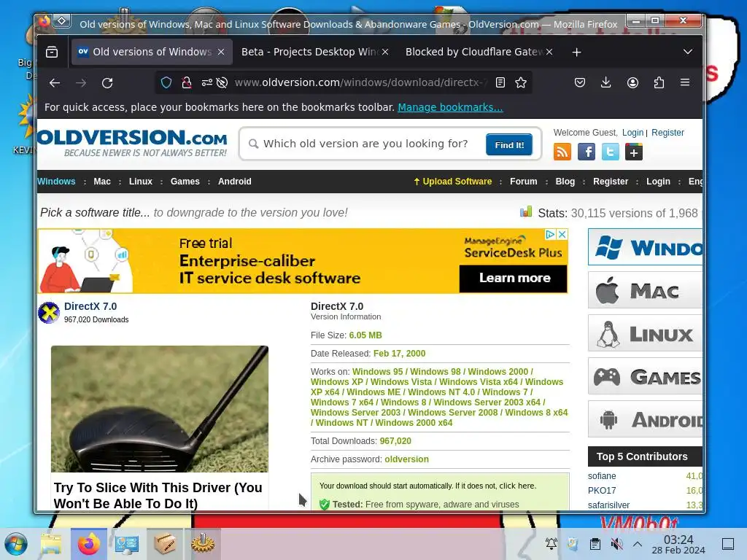Click the oldversion archive password text

coord(406,459)
